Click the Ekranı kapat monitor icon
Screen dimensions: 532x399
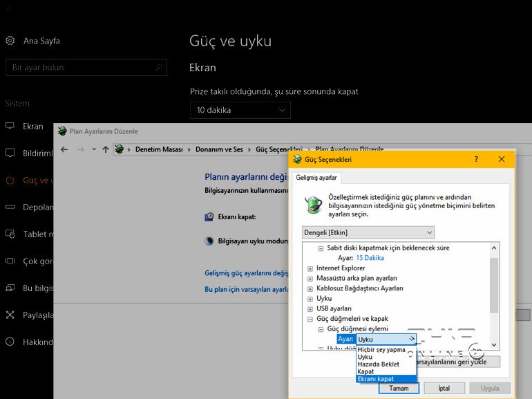click(209, 217)
